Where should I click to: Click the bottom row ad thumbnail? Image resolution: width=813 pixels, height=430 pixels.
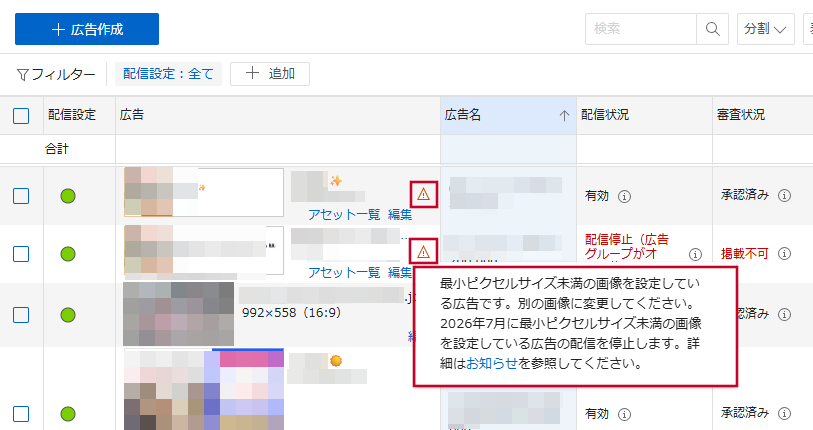pyautogui.click(x=204, y=390)
